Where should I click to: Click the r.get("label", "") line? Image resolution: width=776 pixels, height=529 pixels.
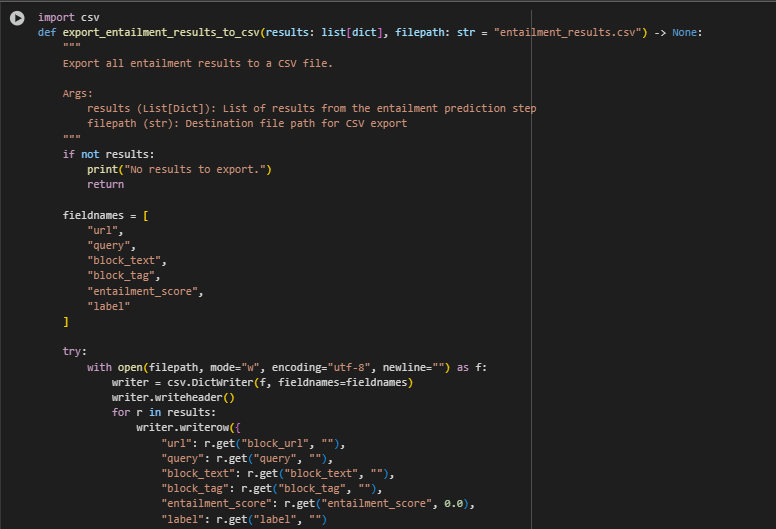(244, 519)
